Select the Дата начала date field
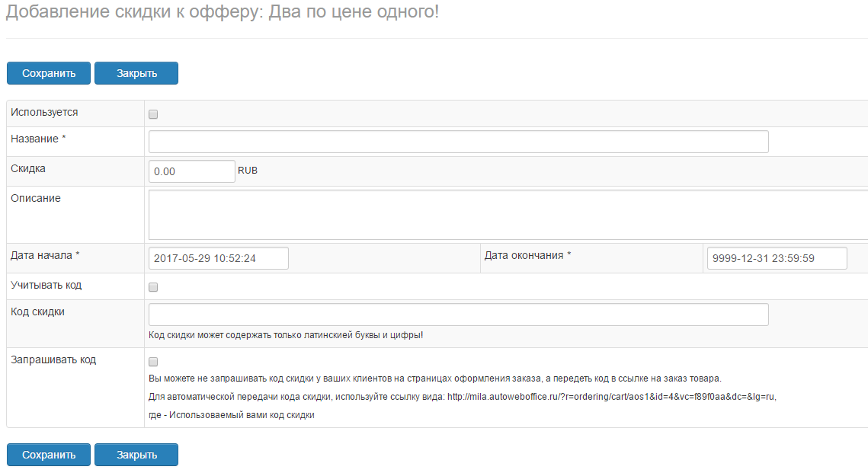 point(219,258)
